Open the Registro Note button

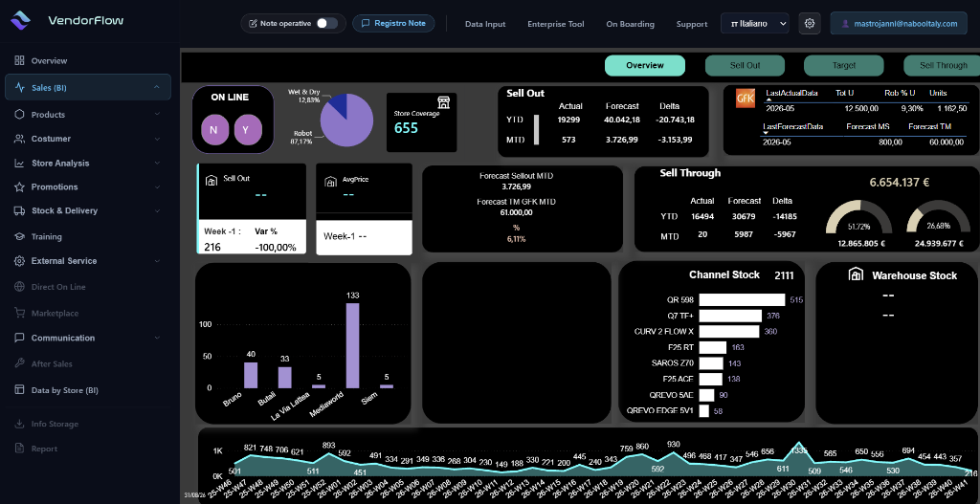pyautogui.click(x=393, y=23)
